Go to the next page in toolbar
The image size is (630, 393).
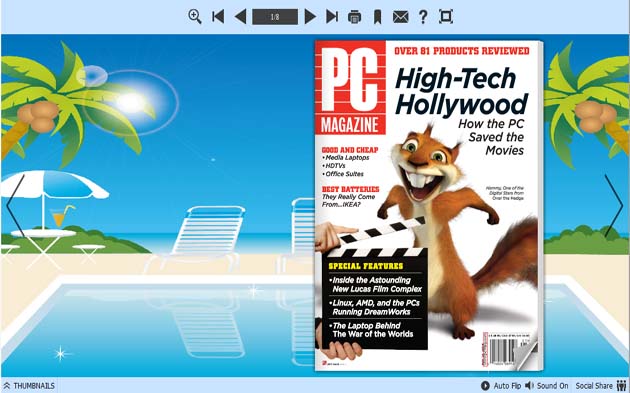310,17
